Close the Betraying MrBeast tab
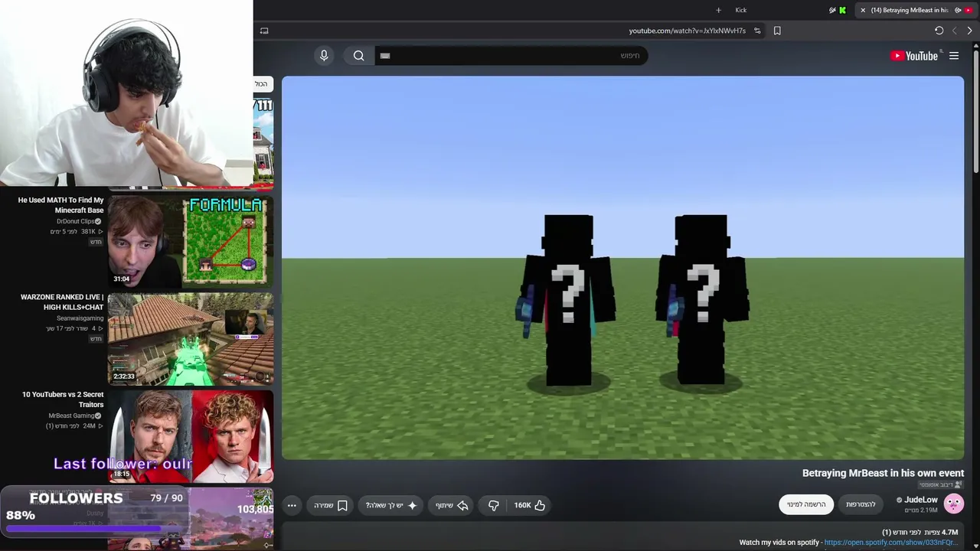980x551 pixels. pyautogui.click(x=863, y=10)
